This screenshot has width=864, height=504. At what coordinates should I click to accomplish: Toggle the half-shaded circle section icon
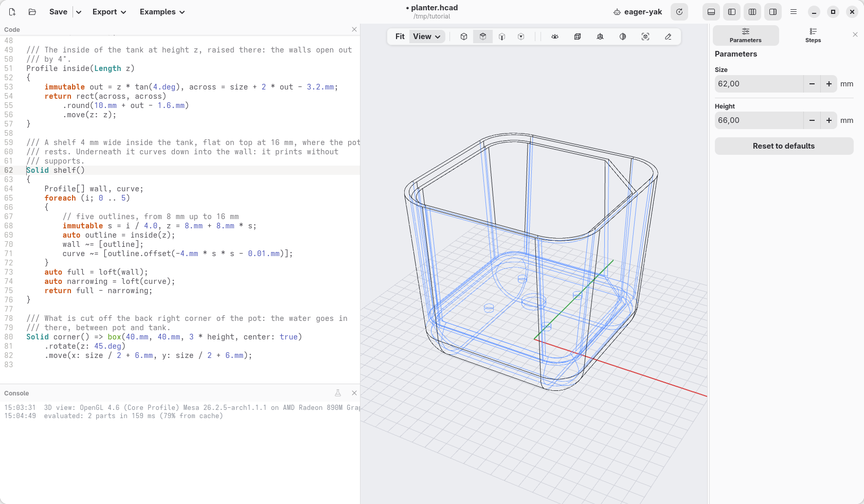(623, 37)
